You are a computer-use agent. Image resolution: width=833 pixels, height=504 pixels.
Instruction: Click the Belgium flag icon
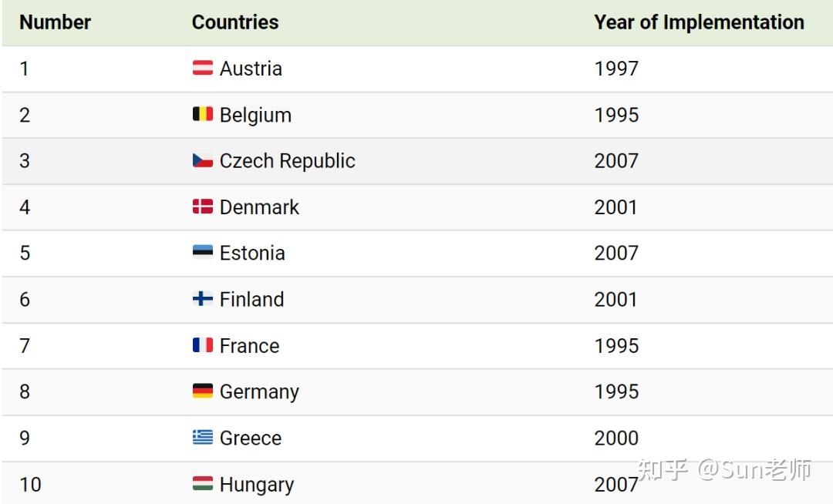[x=202, y=114]
